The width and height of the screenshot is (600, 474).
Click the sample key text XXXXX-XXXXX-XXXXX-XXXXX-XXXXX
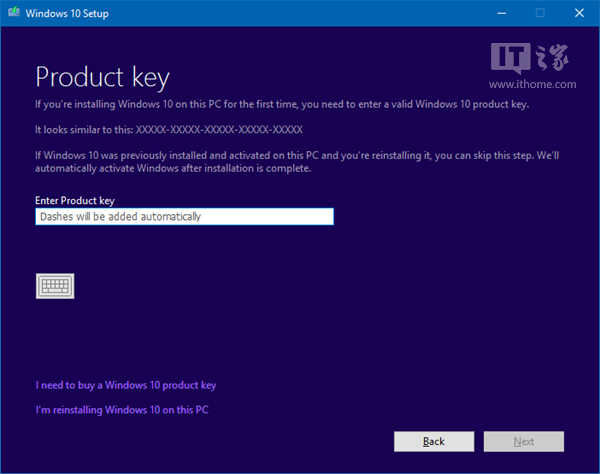point(219,130)
